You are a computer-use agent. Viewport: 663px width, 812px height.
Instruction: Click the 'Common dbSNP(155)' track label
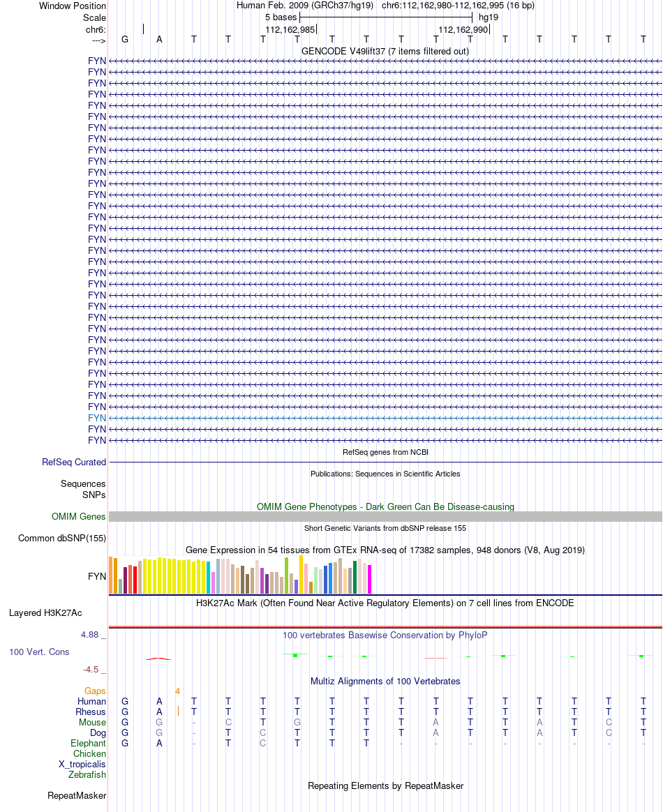pos(62,538)
